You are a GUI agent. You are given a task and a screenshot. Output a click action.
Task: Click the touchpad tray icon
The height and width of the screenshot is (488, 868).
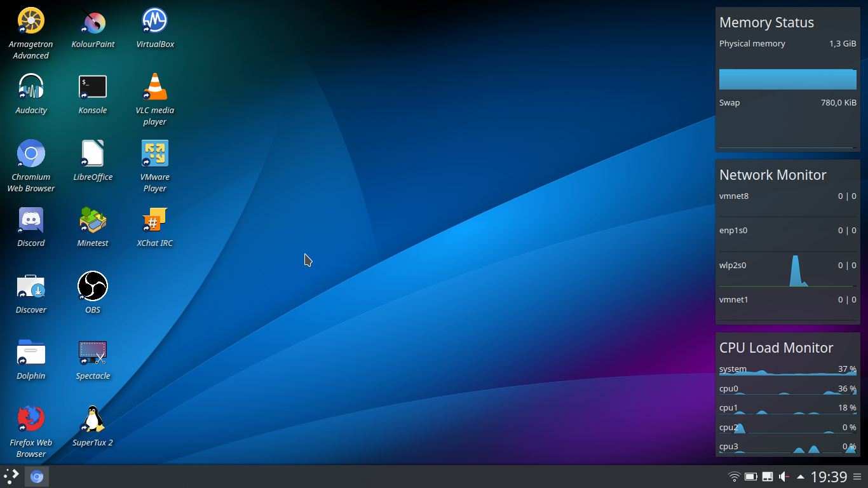768,477
